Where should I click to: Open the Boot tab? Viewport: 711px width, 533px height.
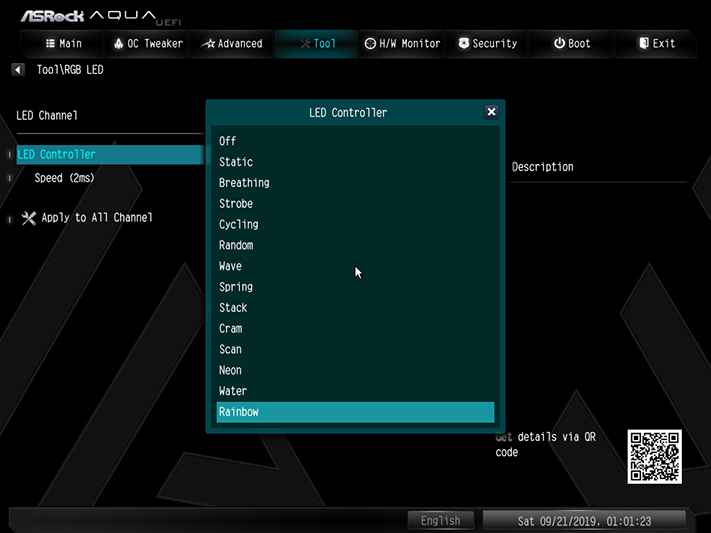click(x=571, y=44)
